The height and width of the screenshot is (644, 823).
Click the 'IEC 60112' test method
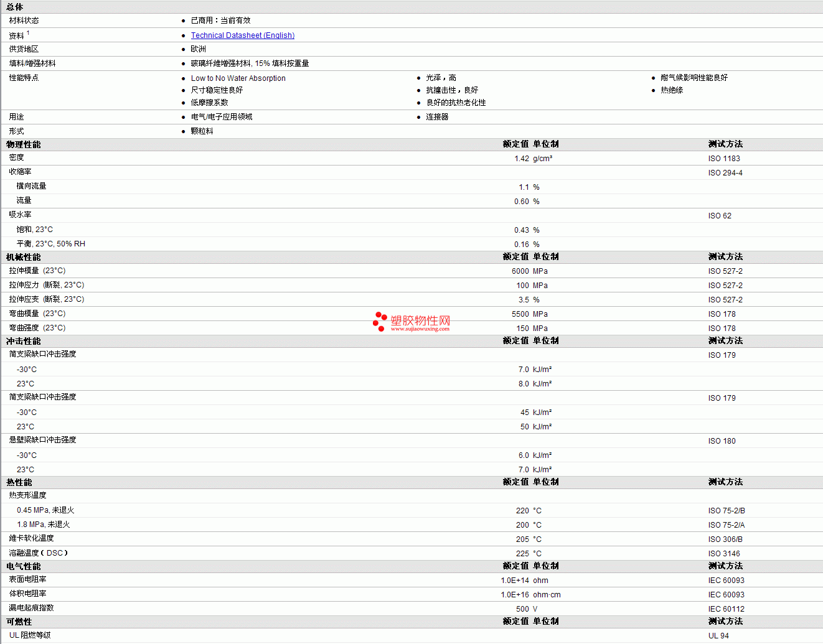click(x=726, y=609)
